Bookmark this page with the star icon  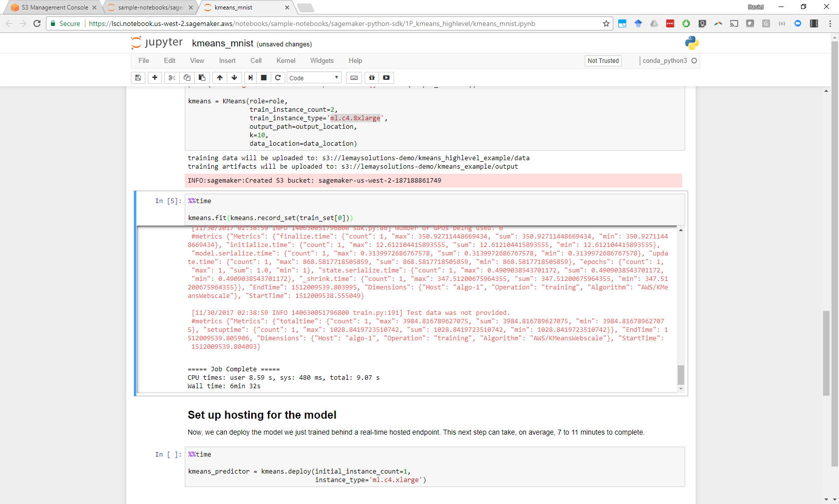click(x=606, y=23)
